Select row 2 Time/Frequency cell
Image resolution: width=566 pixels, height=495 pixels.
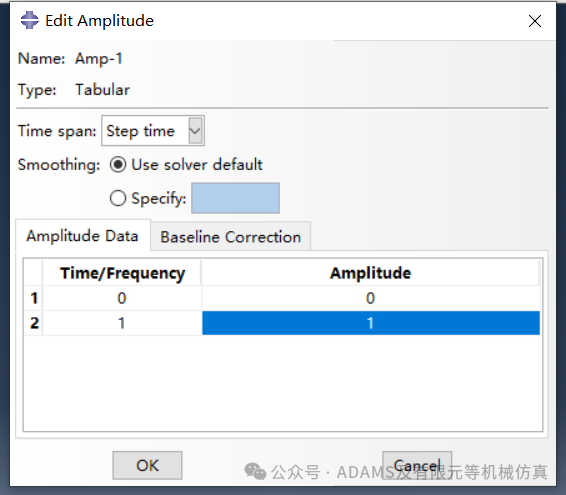[x=122, y=323]
